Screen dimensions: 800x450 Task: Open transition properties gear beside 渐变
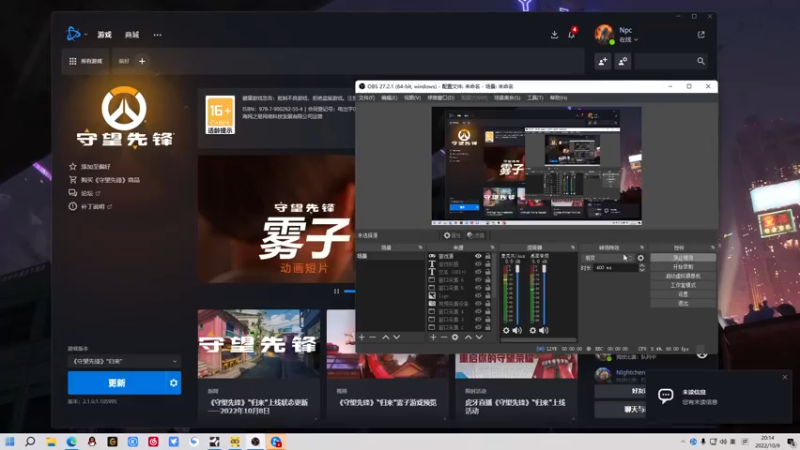pyautogui.click(x=641, y=258)
